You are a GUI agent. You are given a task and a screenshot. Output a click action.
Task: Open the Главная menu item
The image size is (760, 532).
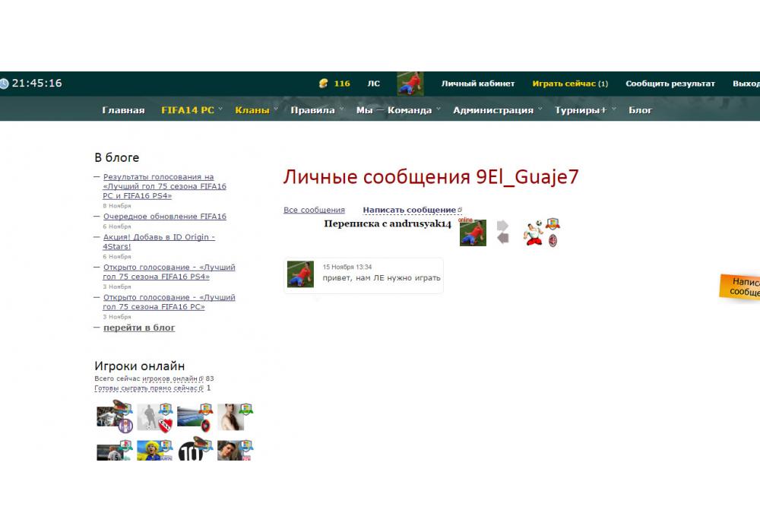click(x=123, y=110)
